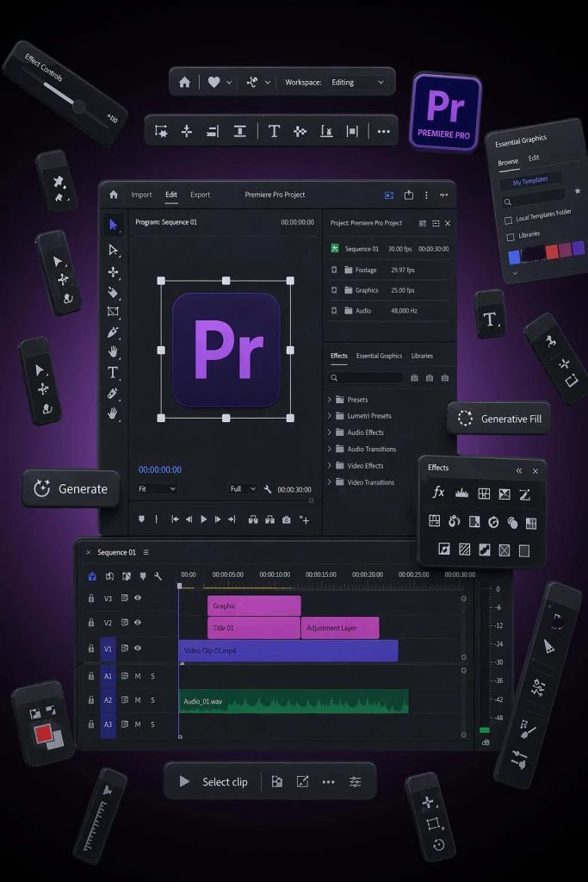This screenshot has width=588, height=882.
Task: Click the My Templates button
Action: 529,181
